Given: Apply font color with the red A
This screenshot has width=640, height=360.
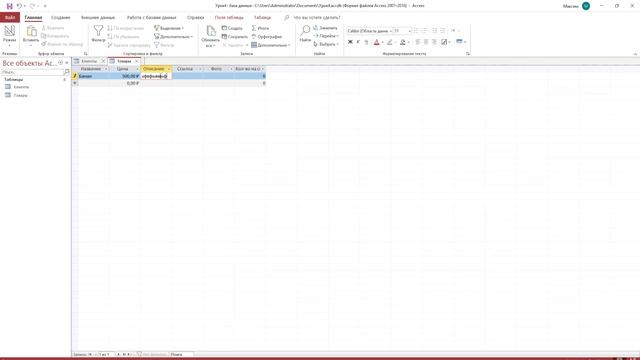Looking at the screenshot, I should click(x=376, y=42).
